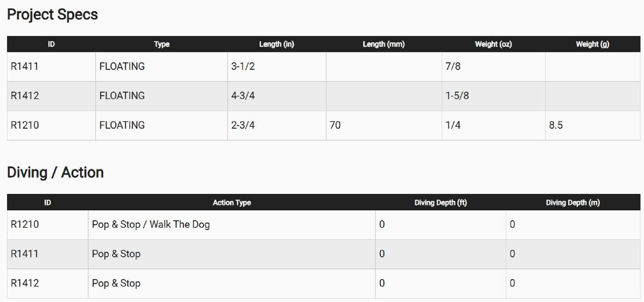Select the 3-1/2 length cell
644x302 pixels.
tap(243, 67)
